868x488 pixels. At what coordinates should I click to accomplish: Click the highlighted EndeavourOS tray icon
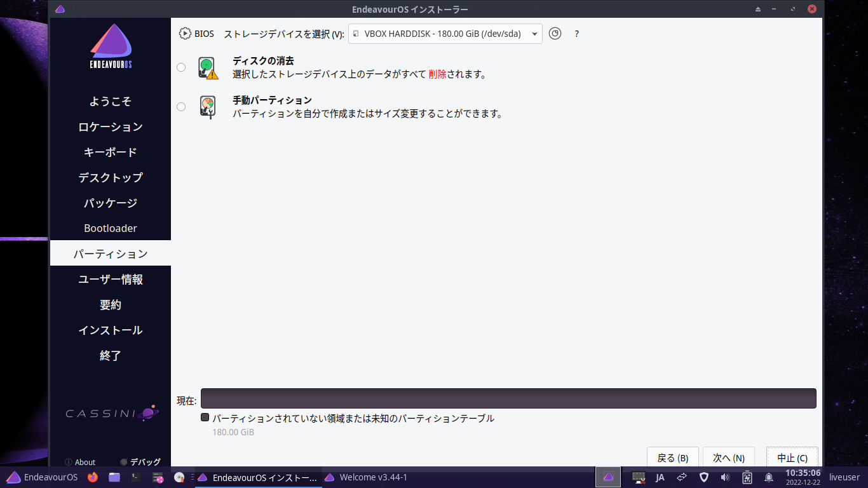pos(608,477)
